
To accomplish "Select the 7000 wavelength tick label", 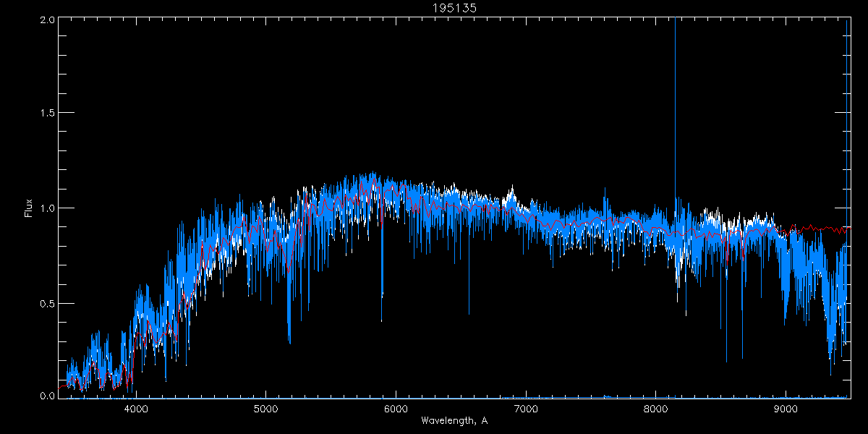I will click(525, 408).
